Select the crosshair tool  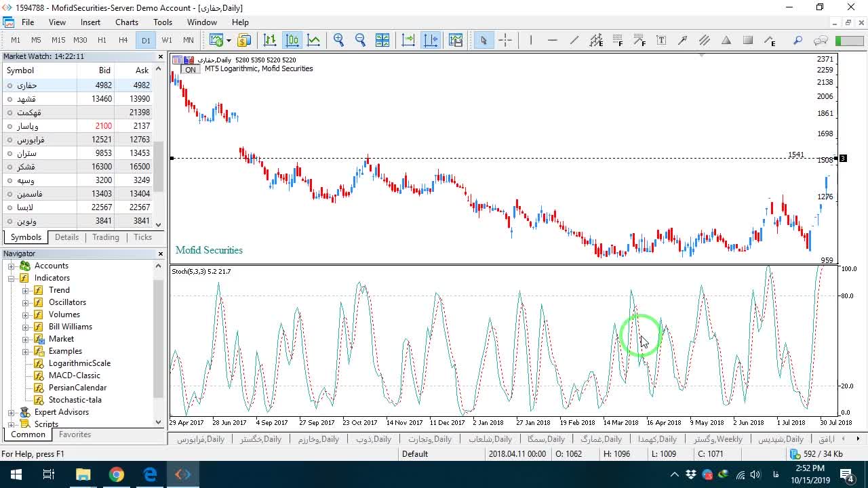tap(505, 40)
